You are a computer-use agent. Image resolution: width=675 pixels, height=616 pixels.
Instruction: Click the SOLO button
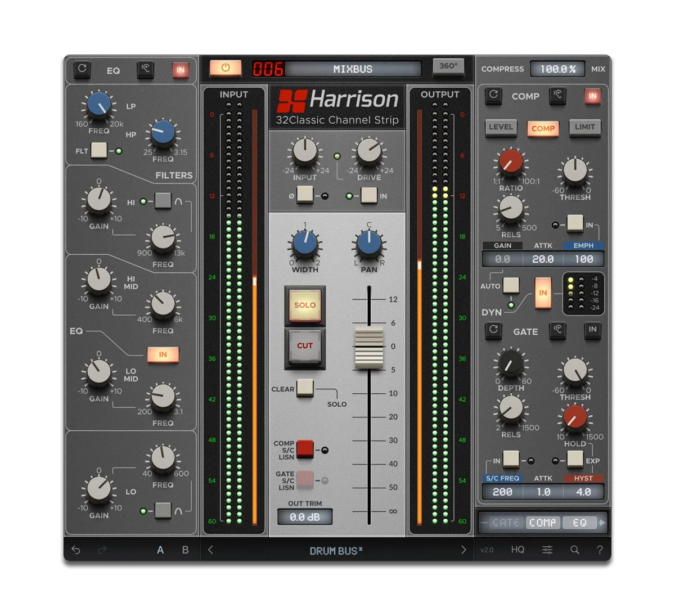[x=305, y=305]
